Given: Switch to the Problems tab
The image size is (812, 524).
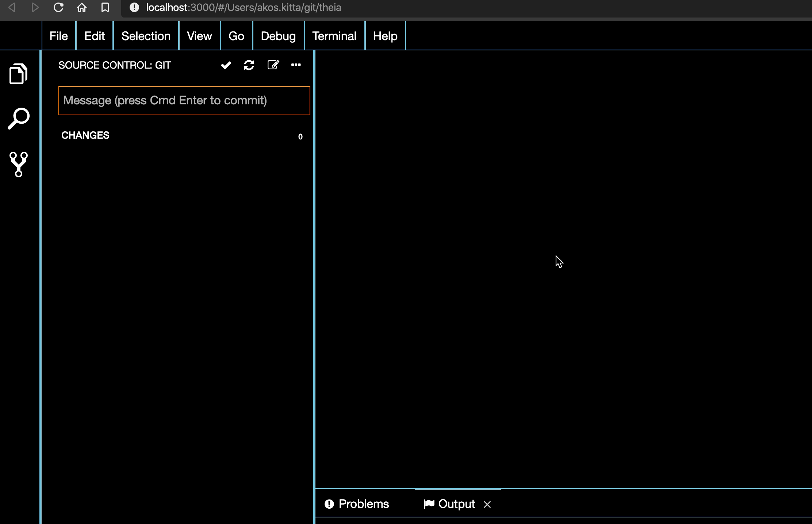Looking at the screenshot, I should pos(357,504).
